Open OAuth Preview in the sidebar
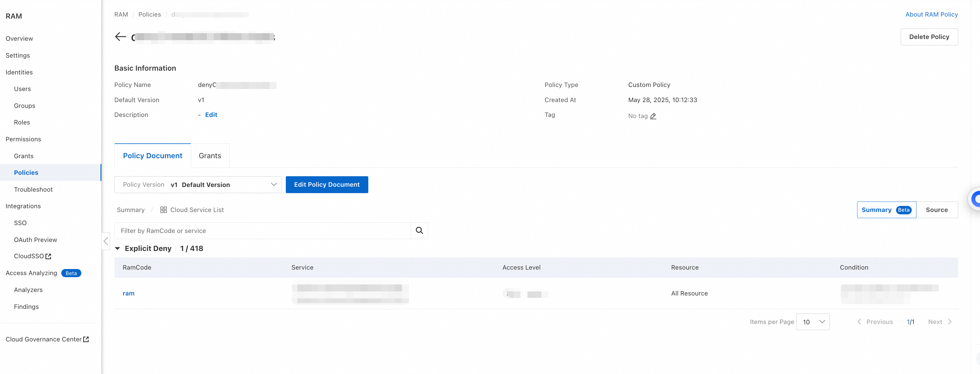Viewport: 980px width, 374px height. click(35, 240)
